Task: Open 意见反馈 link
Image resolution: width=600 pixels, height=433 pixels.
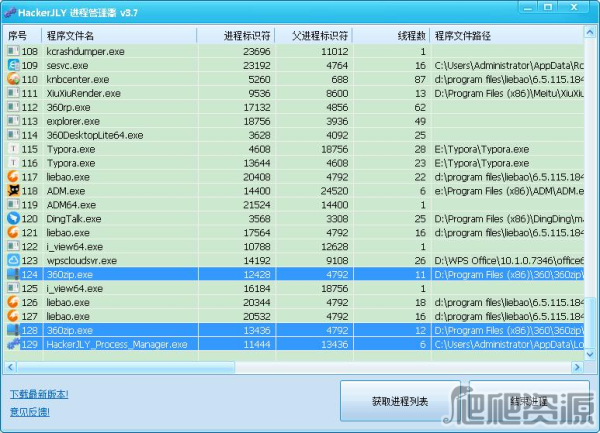Action: pos(30,412)
